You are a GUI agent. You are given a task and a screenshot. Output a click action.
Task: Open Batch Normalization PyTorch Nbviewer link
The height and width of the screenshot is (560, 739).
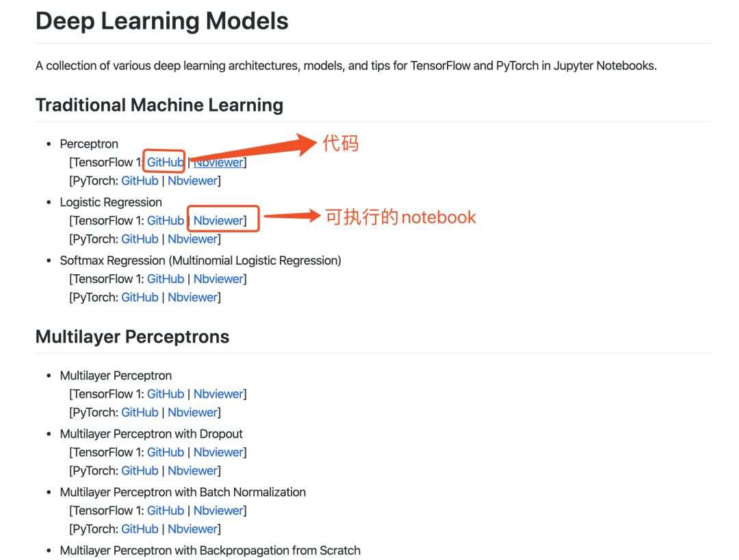(x=193, y=529)
